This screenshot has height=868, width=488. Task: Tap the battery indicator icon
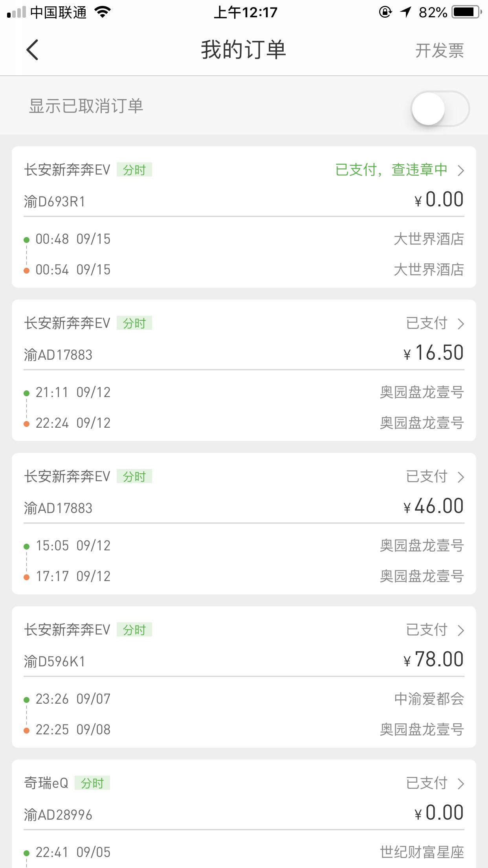point(466,12)
